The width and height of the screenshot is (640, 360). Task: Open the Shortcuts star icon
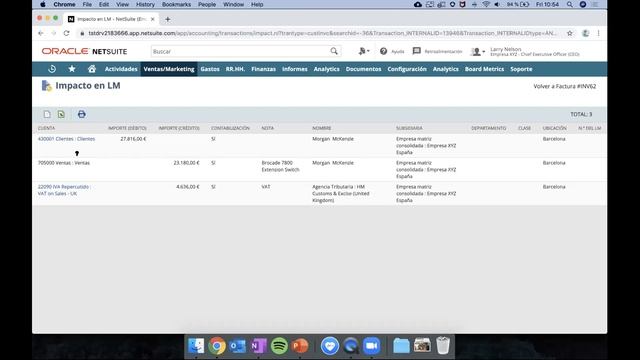[72, 69]
